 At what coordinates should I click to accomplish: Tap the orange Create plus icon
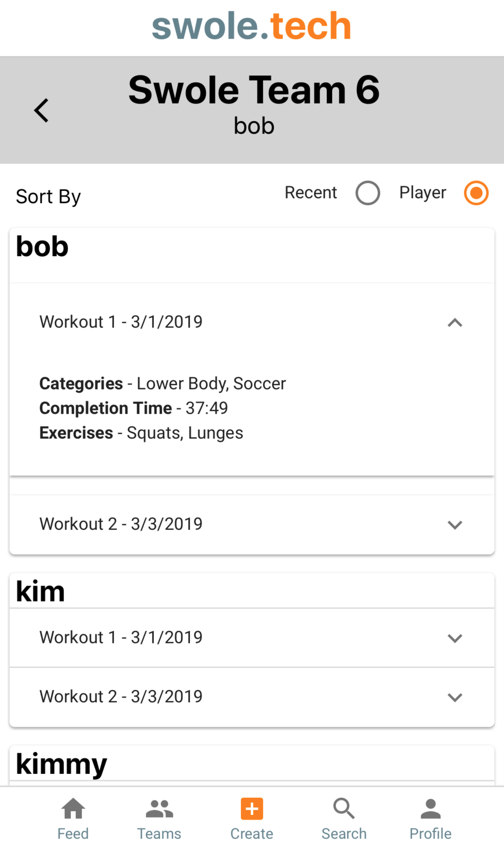coord(252,809)
